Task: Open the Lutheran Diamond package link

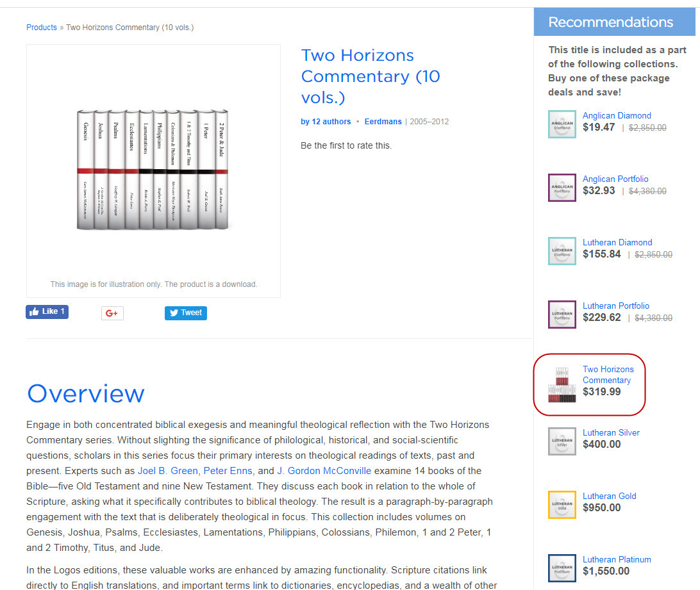Action: click(x=617, y=242)
